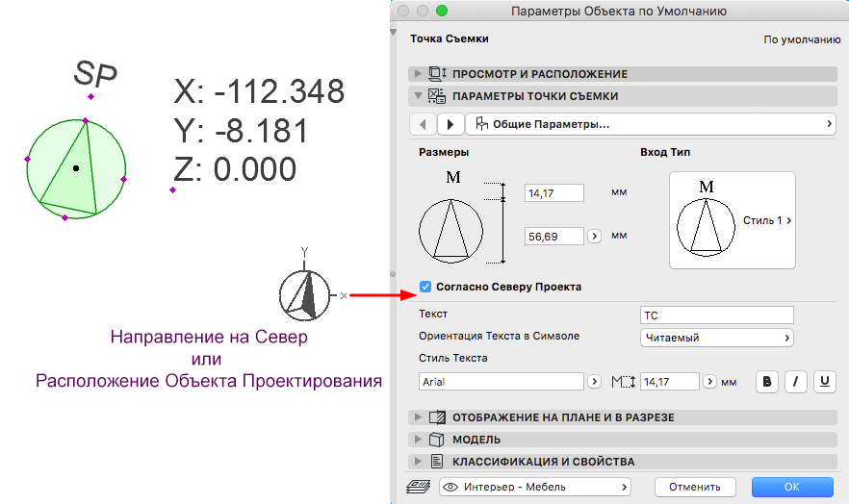Click the Arial font field
The height and width of the screenshot is (504, 849).
point(501,382)
